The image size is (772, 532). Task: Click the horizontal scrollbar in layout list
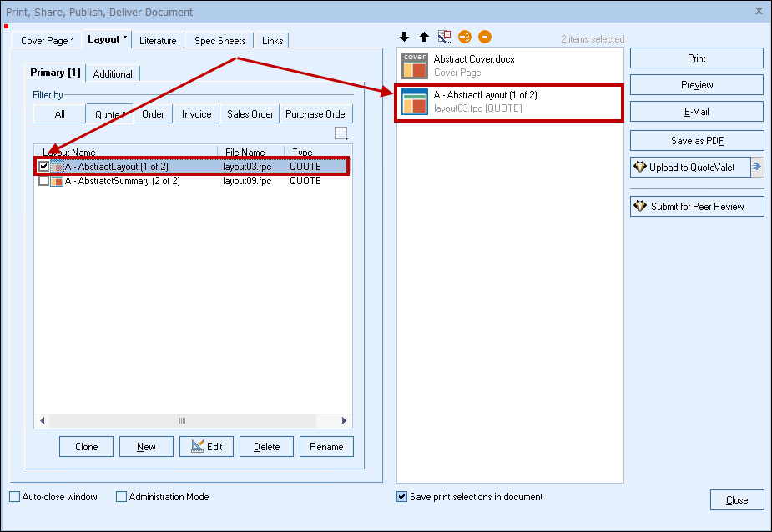pyautogui.click(x=193, y=421)
